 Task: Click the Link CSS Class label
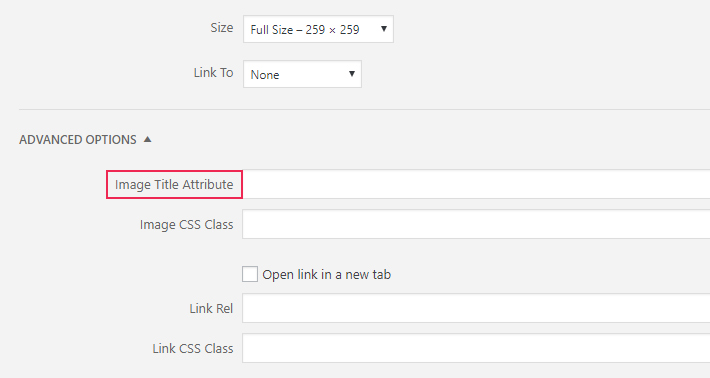pos(193,349)
